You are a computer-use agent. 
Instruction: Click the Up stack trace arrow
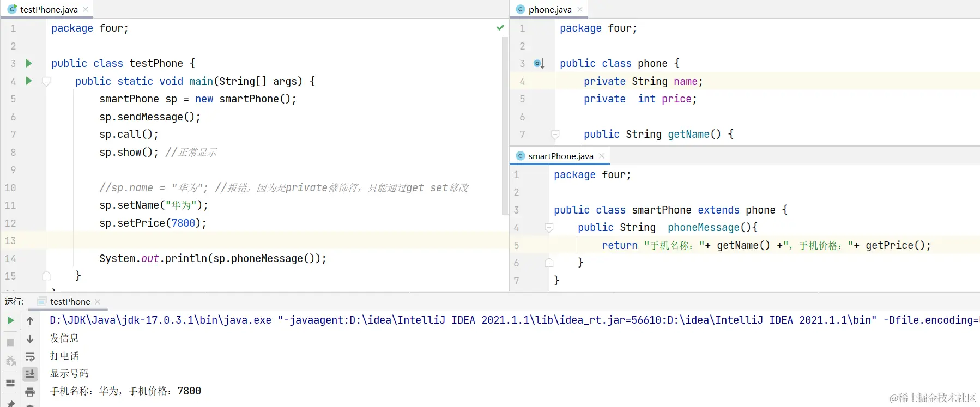tap(30, 321)
